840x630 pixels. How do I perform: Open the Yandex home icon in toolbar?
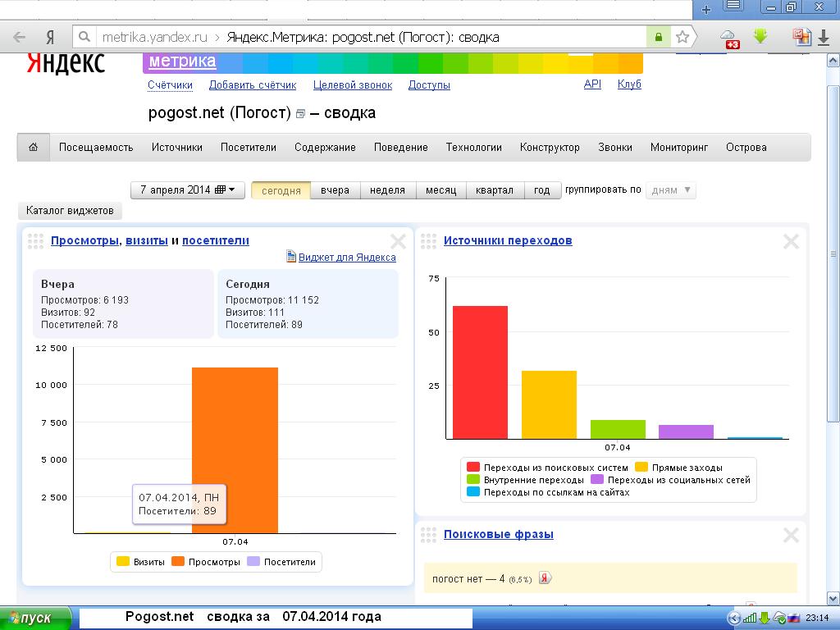pyautogui.click(x=50, y=37)
